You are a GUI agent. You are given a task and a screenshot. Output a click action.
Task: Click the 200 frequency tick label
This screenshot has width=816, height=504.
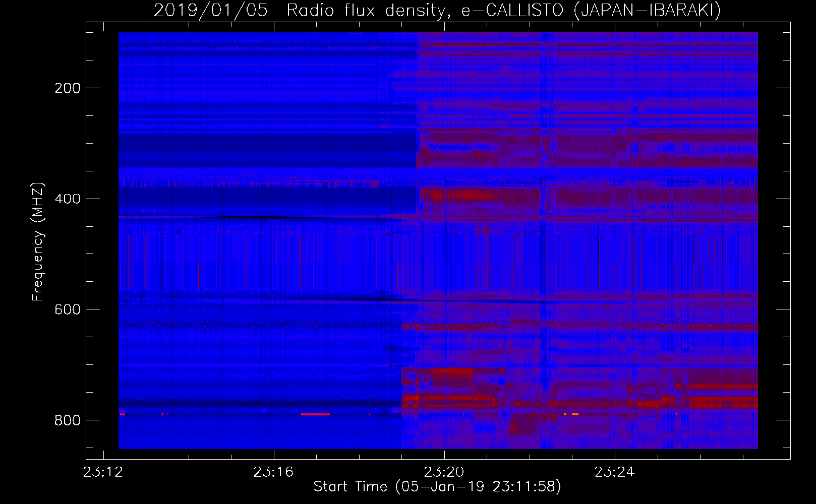[x=68, y=88]
